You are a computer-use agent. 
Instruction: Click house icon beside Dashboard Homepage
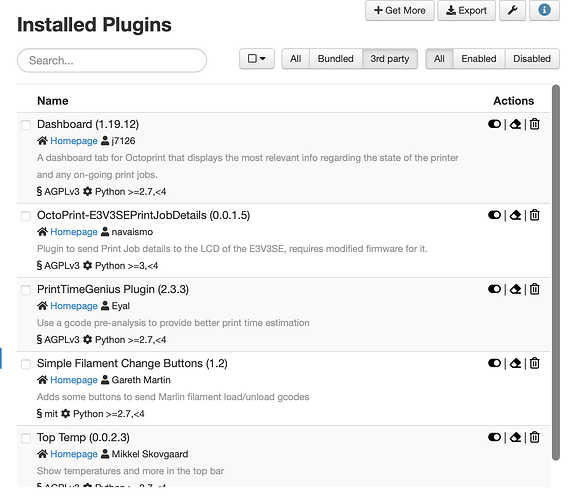point(42,141)
